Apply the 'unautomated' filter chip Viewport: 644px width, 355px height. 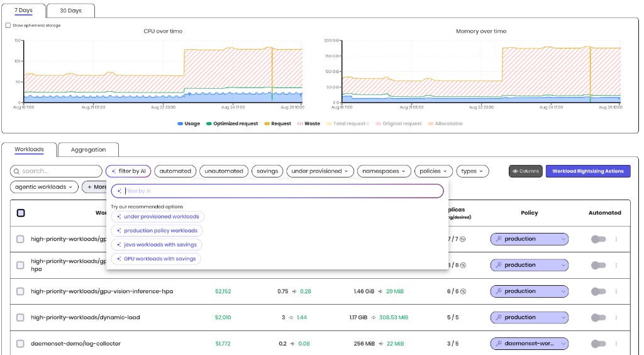coord(224,171)
